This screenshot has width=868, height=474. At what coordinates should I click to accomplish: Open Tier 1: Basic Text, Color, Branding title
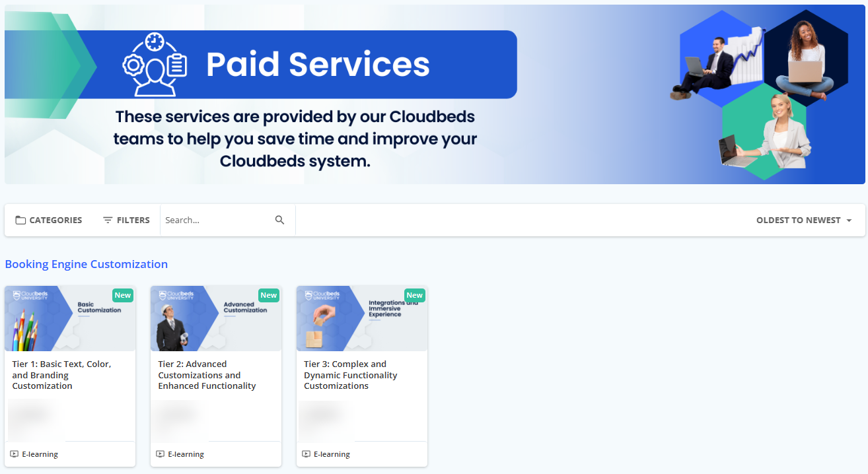[x=61, y=375]
